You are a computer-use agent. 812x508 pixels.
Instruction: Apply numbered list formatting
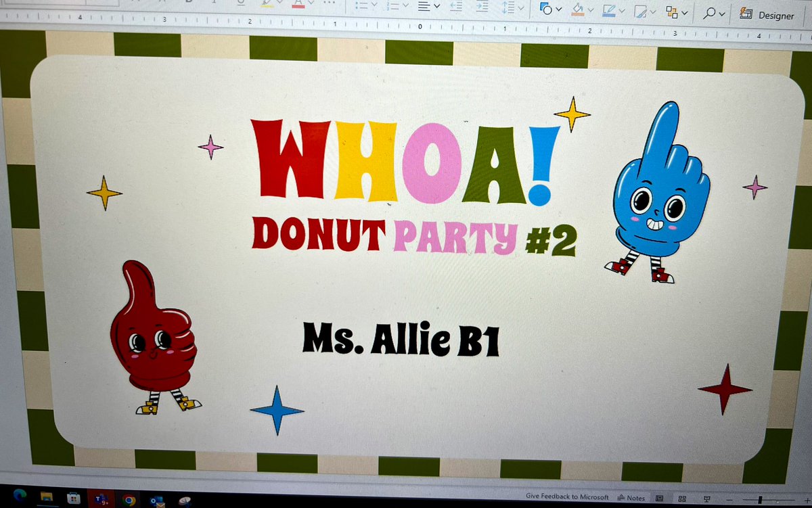click(391, 5)
